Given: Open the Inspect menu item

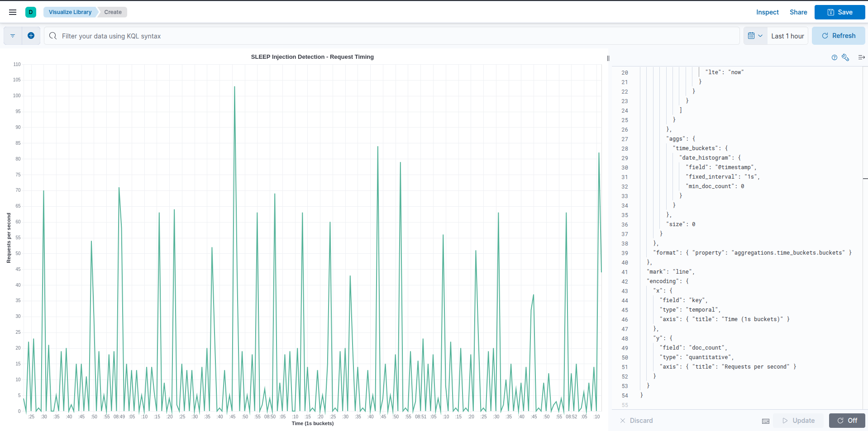Looking at the screenshot, I should click(767, 12).
